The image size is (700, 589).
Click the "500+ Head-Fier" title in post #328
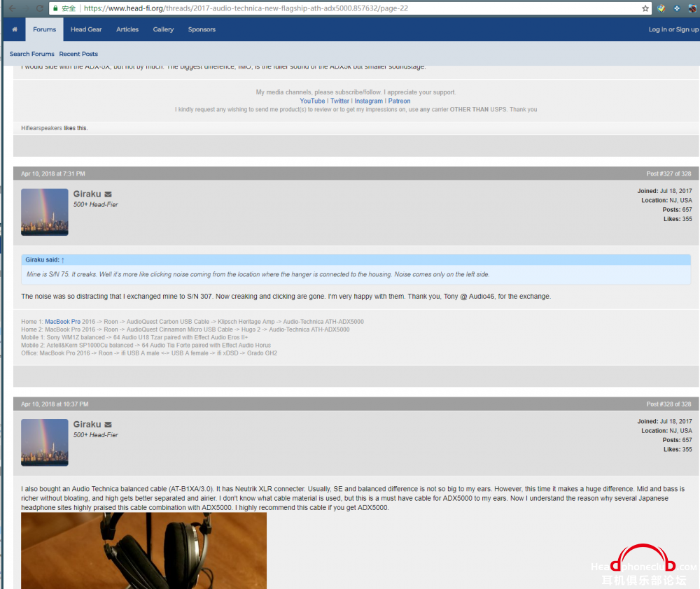pyautogui.click(x=95, y=435)
